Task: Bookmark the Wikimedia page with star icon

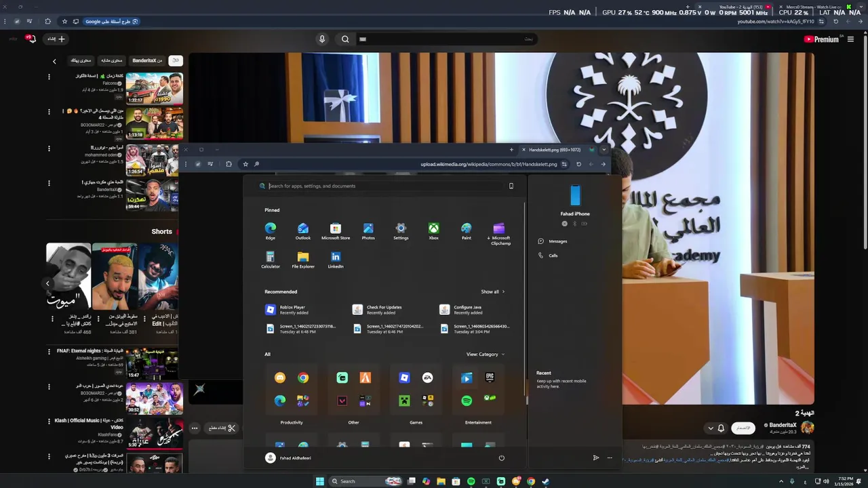Action: coord(245,164)
